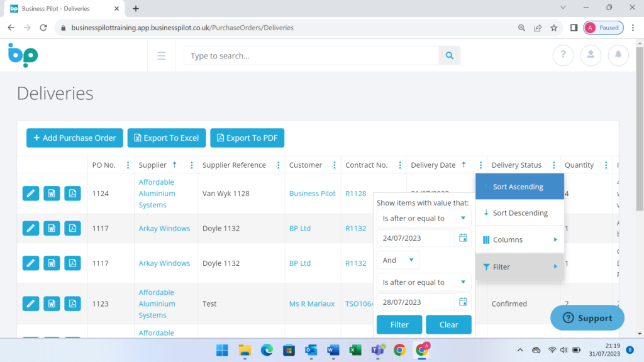Apply the date filter with Filter button
The image size is (644, 362).
tap(399, 325)
